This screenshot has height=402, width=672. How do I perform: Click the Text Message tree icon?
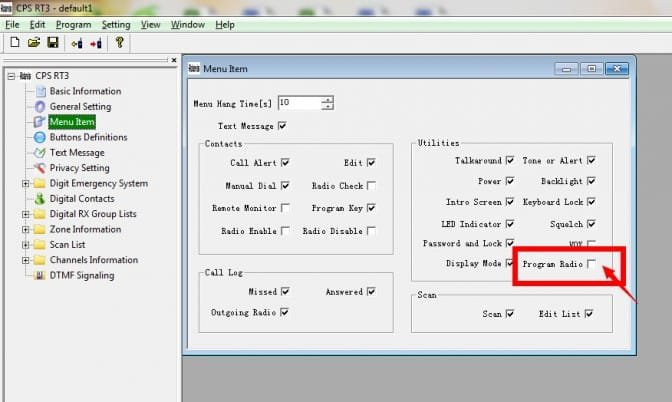tap(39, 153)
